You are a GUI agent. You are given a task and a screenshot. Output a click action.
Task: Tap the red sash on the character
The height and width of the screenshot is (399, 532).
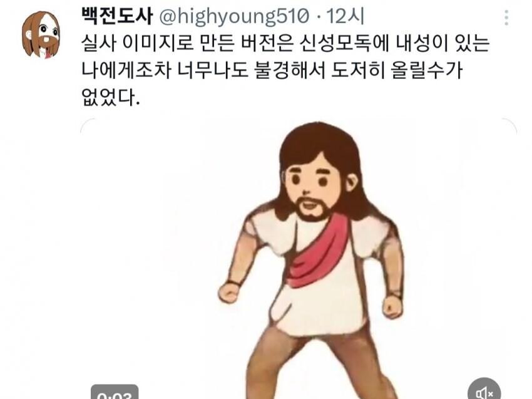pos(317,251)
